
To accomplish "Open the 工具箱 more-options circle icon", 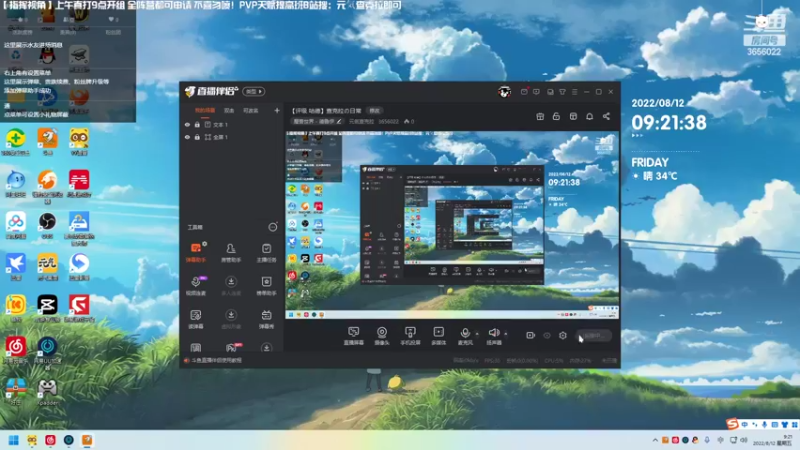I will coord(273,227).
